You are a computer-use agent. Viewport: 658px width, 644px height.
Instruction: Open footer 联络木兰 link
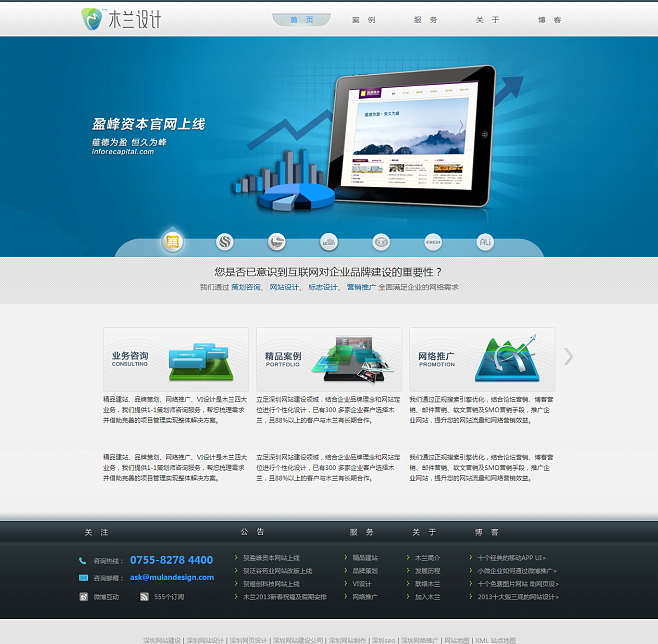(428, 584)
